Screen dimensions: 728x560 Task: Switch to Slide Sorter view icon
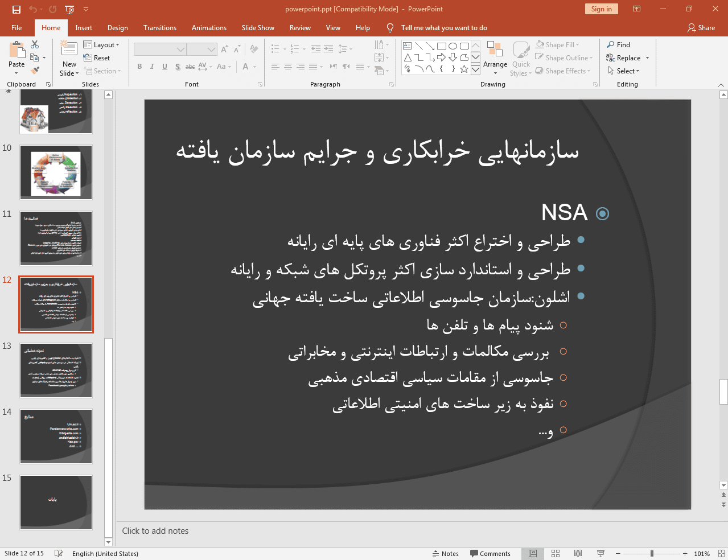pyautogui.click(x=556, y=553)
